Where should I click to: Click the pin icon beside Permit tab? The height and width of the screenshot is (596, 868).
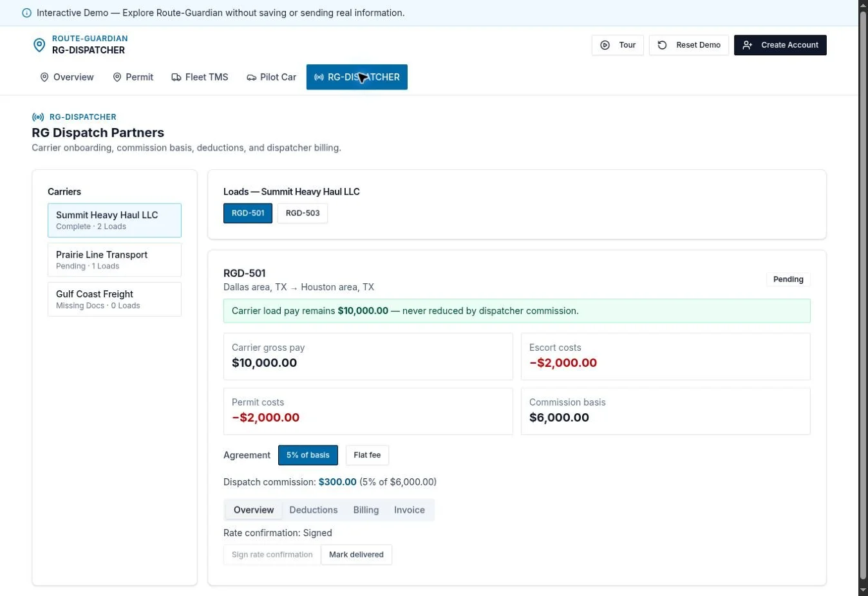click(117, 77)
